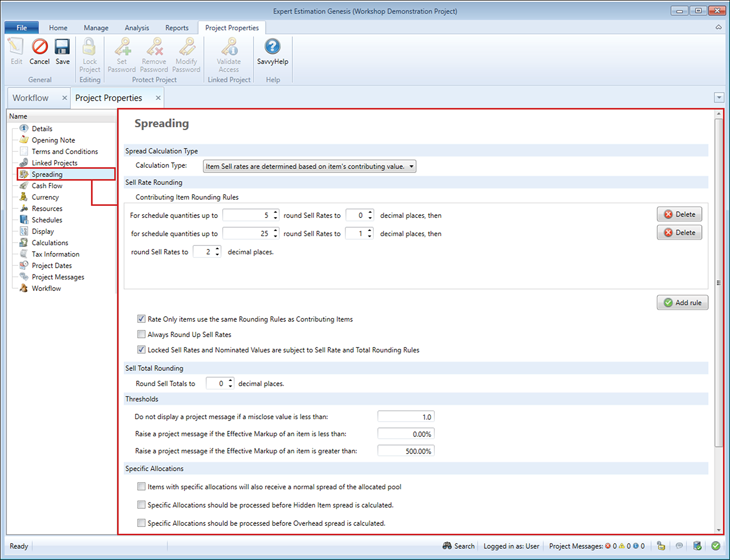Click the binoculars Search icon in status bar
This screenshot has width=730, height=560.
[447, 546]
